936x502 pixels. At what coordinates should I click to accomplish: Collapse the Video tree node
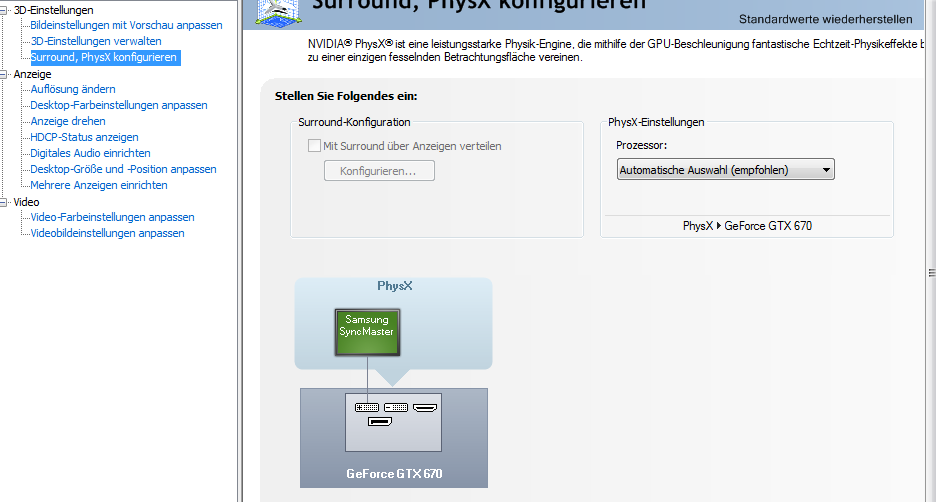(3, 202)
